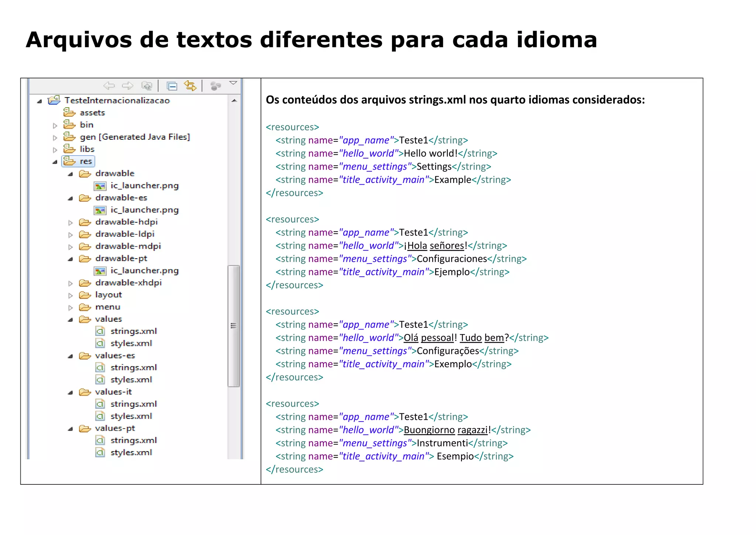Click the text 'Buongiorno ragazzi!'

click(447, 430)
